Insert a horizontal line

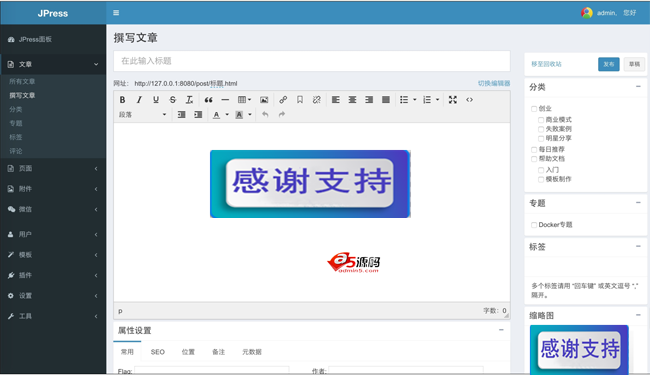click(x=225, y=100)
